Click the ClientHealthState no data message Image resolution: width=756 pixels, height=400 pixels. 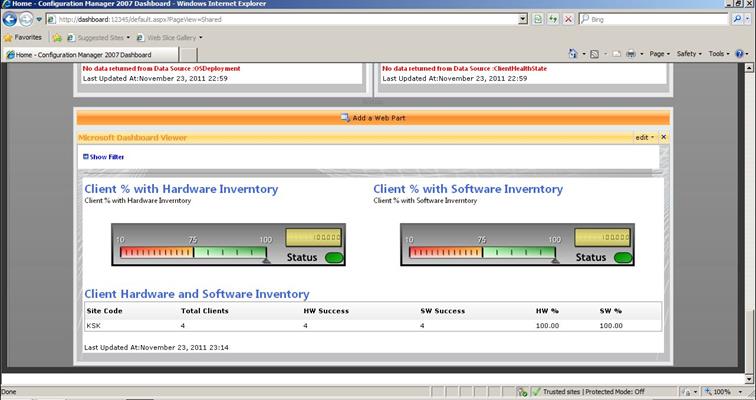pyautogui.click(x=465, y=68)
